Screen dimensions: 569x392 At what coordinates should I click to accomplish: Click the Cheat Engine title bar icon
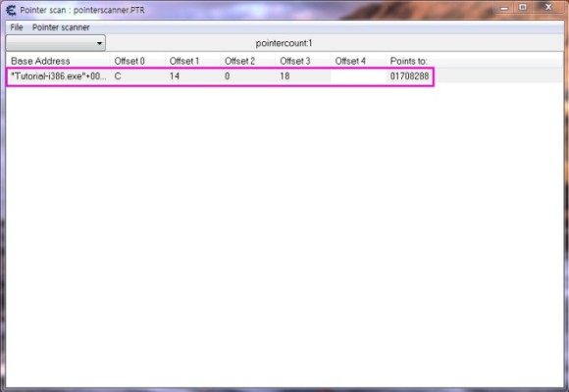point(11,10)
